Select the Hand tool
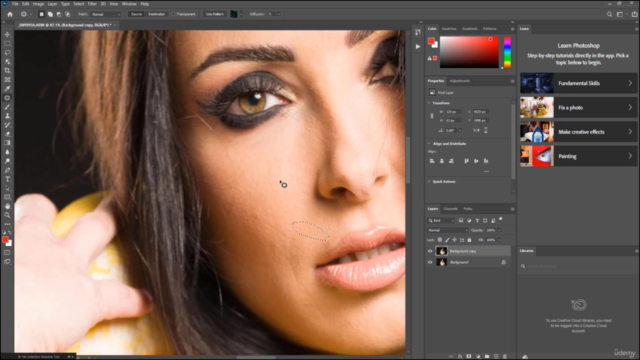640x360 pixels. [x=7, y=206]
